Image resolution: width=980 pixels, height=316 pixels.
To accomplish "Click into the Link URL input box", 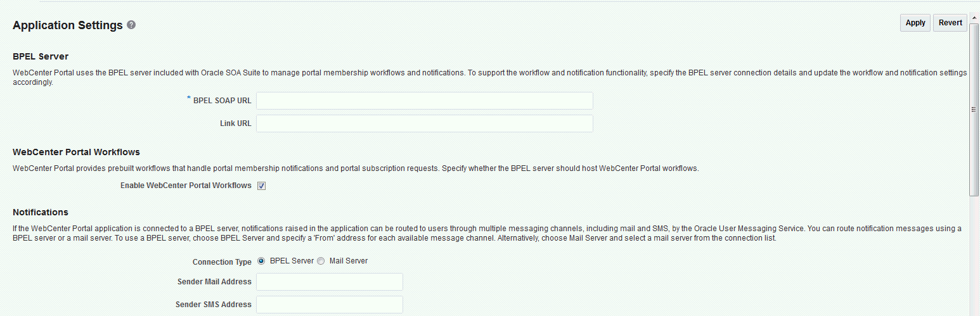I will pyautogui.click(x=424, y=123).
